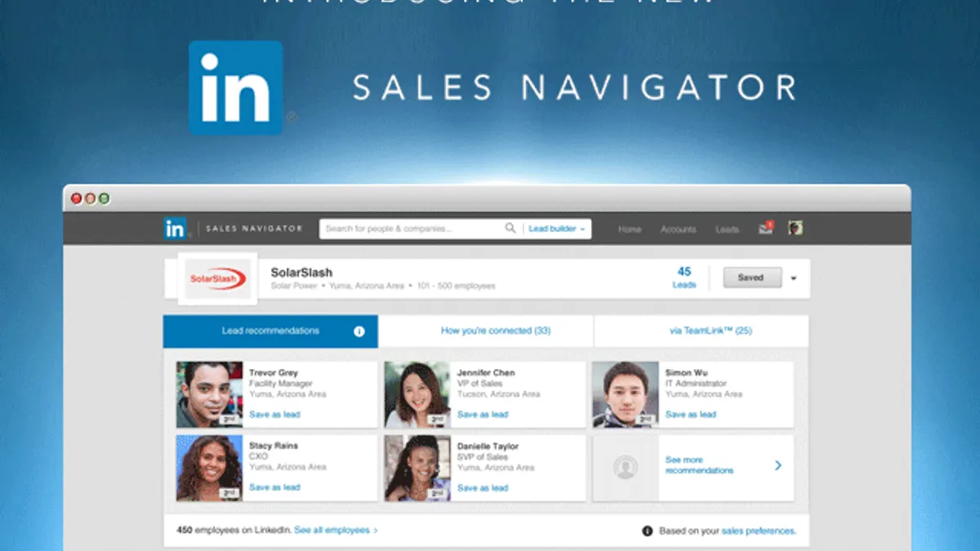Click the placeholder avatar in See more card

coord(626,468)
